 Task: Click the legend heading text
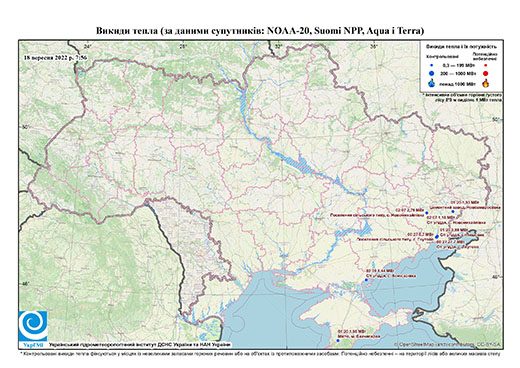point(461,47)
